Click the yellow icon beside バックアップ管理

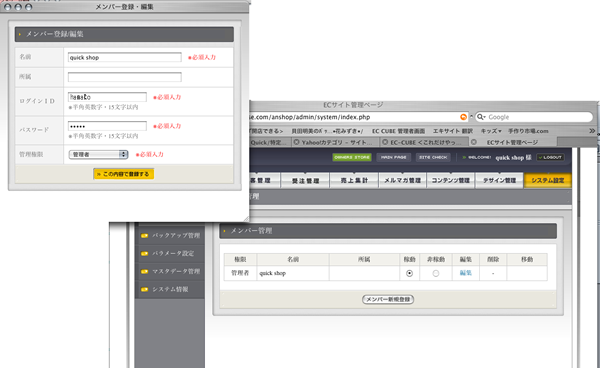click(144, 236)
